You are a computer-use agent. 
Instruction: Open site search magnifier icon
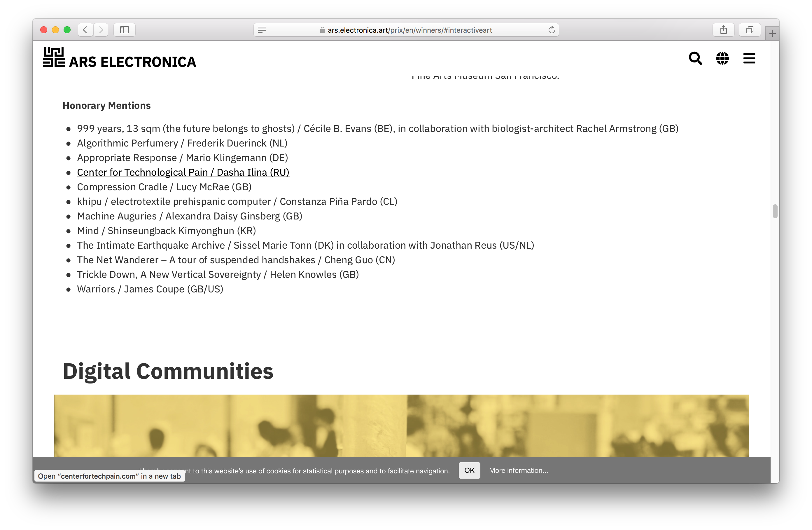point(695,58)
